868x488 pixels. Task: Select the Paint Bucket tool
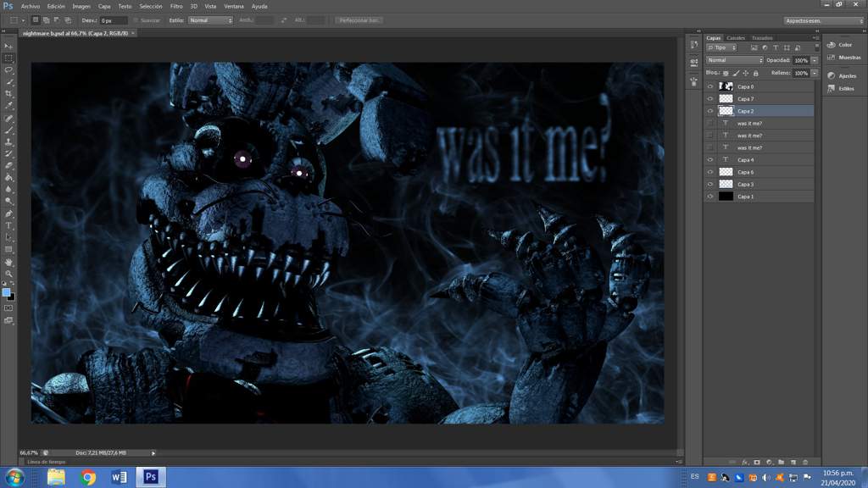point(8,178)
